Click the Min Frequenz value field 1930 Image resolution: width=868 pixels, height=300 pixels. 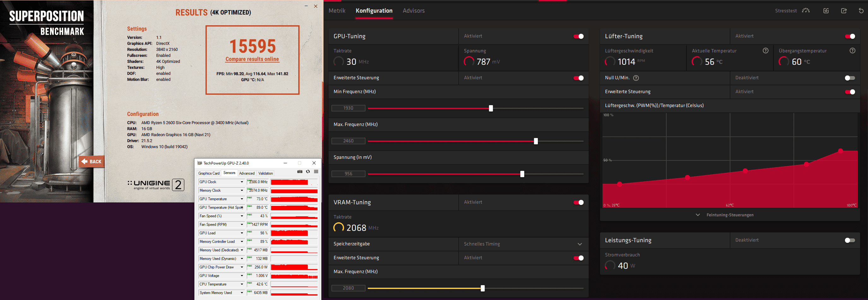[x=348, y=108]
